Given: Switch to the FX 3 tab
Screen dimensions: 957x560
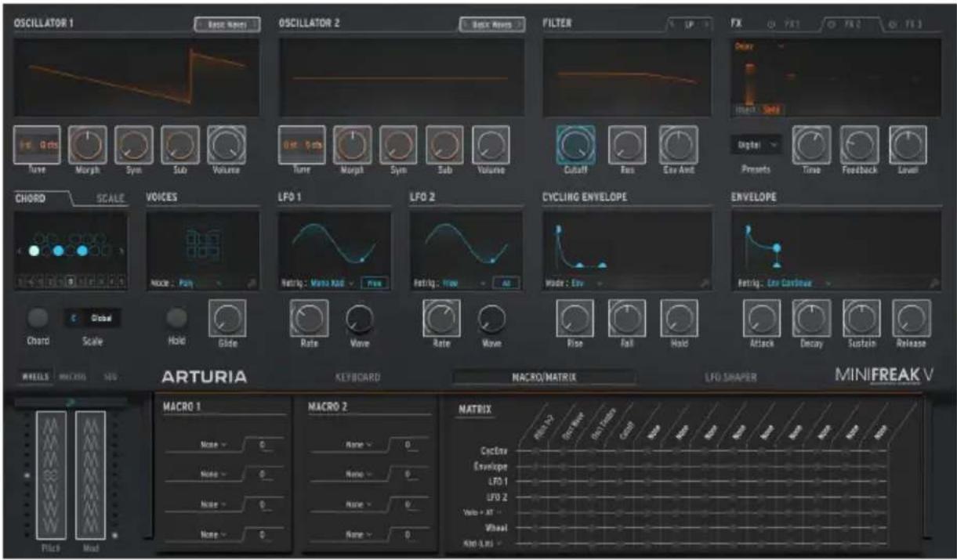Looking at the screenshot, I should pos(912,25).
